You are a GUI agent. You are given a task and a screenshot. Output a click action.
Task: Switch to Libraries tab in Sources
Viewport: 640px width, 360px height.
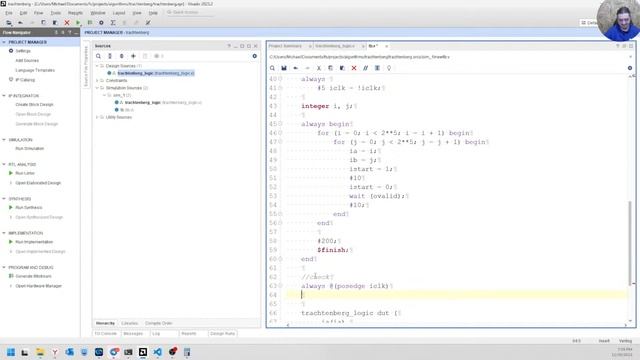pyautogui.click(x=130, y=323)
